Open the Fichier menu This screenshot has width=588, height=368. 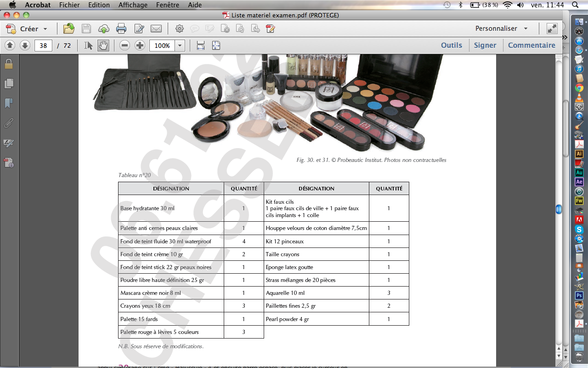click(69, 5)
